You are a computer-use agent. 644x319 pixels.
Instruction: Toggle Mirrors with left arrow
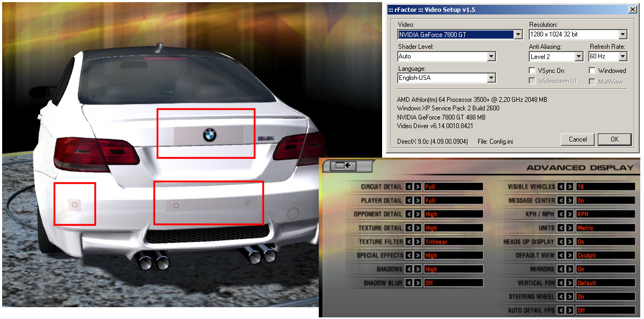pyautogui.click(x=561, y=269)
